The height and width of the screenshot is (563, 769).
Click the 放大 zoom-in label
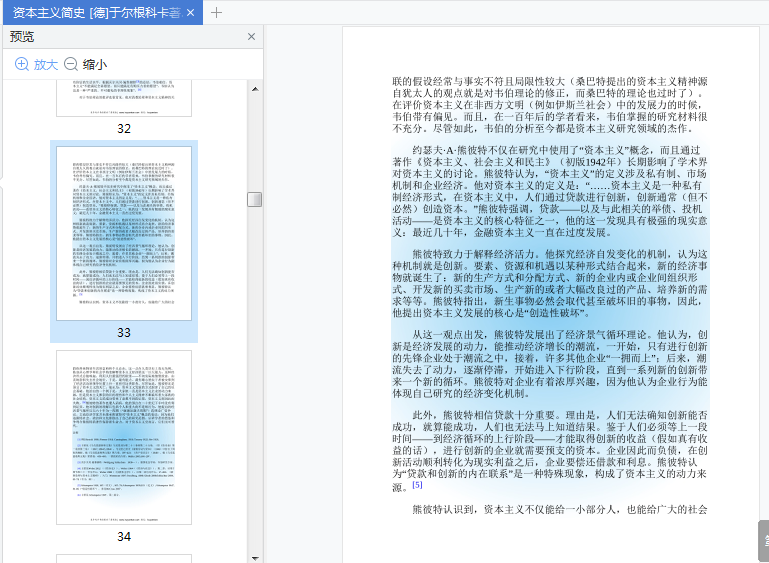46,65
